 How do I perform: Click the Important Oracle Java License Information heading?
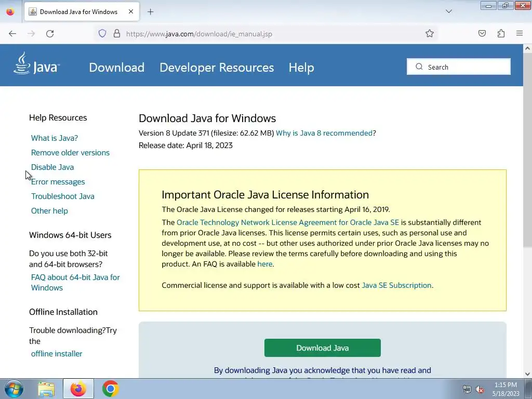coord(265,195)
